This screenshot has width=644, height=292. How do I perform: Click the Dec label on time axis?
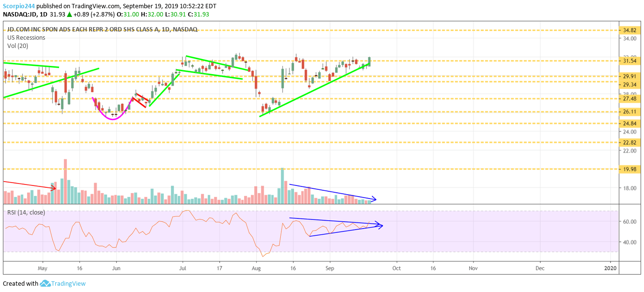[540, 268]
